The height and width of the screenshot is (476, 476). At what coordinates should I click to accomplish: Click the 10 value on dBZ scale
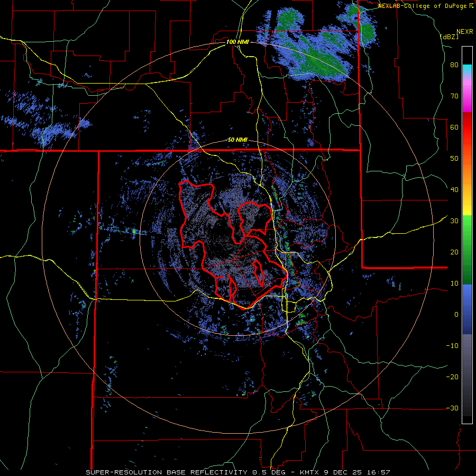(x=454, y=283)
